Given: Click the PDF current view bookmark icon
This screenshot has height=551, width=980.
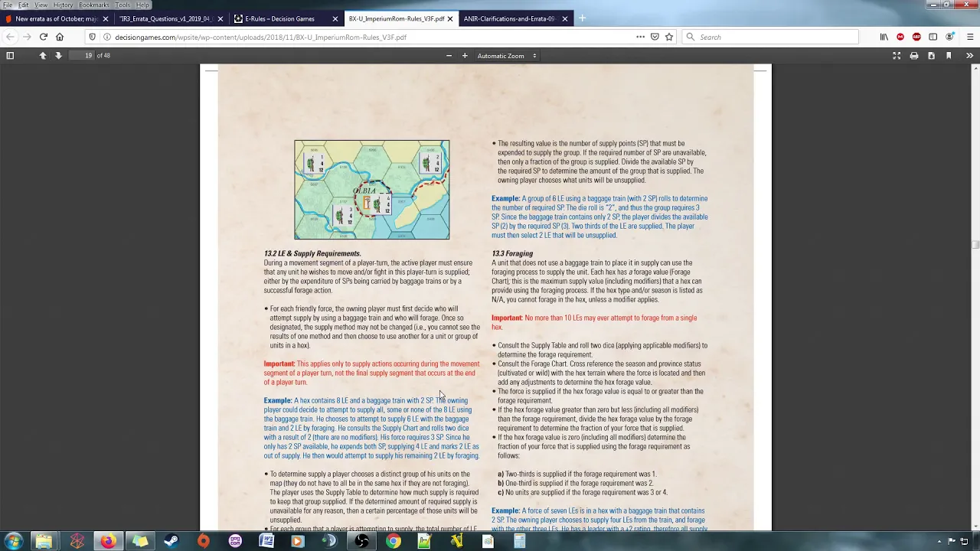Looking at the screenshot, I should click(x=949, y=55).
